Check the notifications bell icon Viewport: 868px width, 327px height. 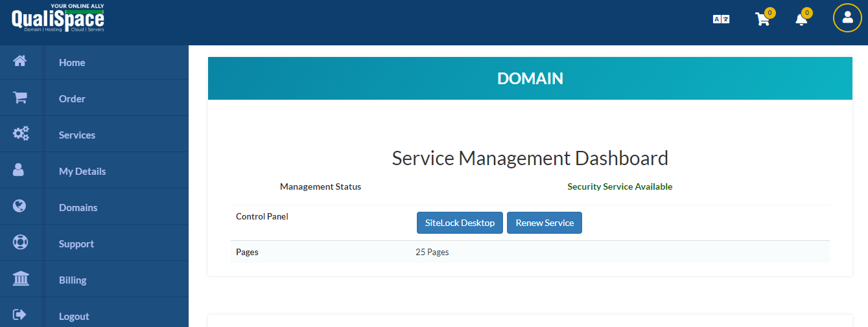[801, 19]
